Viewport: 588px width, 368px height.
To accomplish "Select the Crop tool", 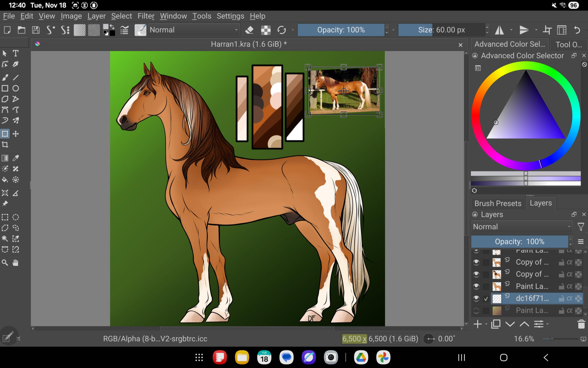I will [5, 145].
